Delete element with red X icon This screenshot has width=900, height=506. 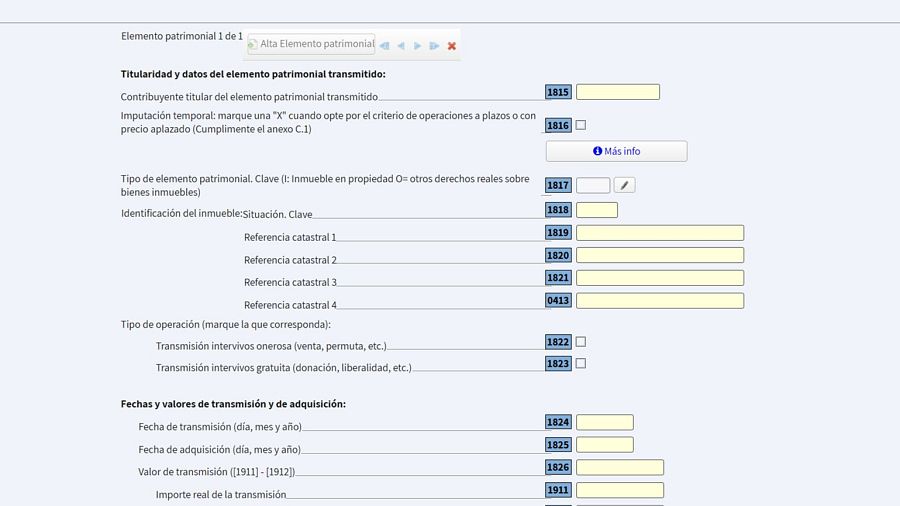click(x=452, y=46)
